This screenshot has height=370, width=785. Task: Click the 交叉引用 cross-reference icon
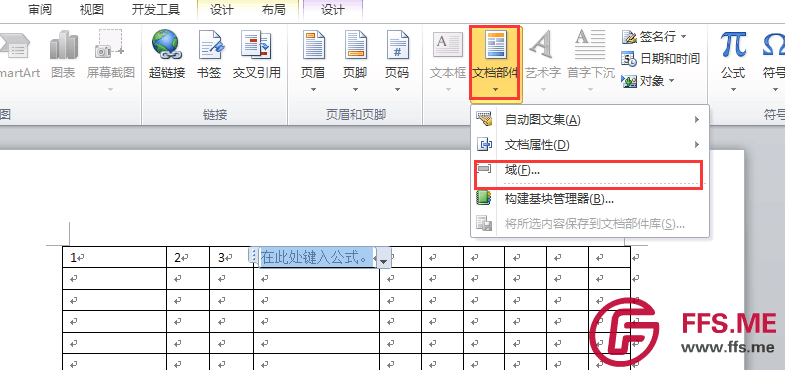click(x=256, y=44)
